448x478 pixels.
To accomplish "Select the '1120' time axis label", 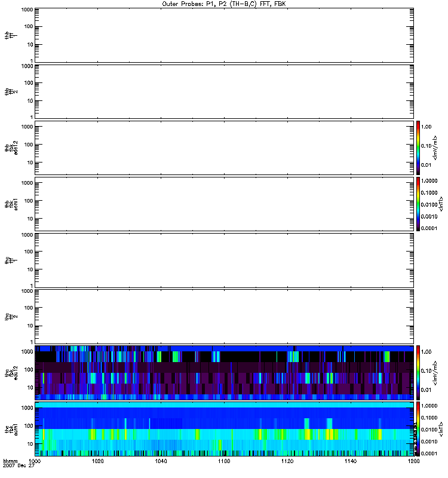I will [x=287, y=461].
